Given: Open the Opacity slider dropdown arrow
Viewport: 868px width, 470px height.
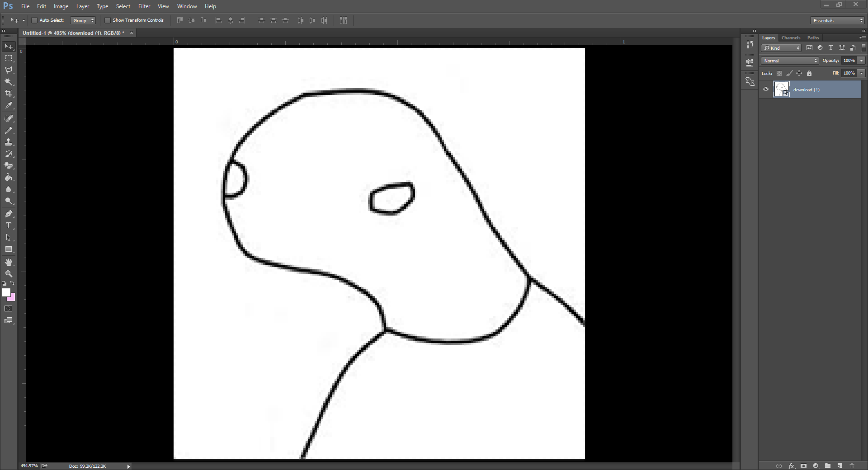Looking at the screenshot, I should [862, 61].
